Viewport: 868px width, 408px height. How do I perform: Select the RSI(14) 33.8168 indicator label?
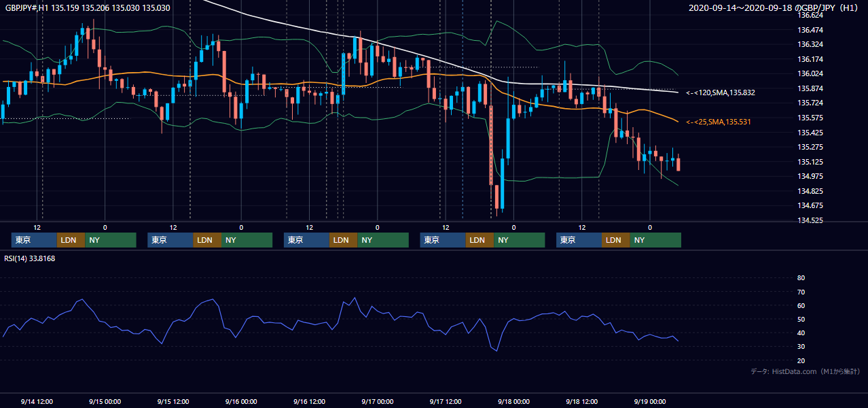[30, 258]
